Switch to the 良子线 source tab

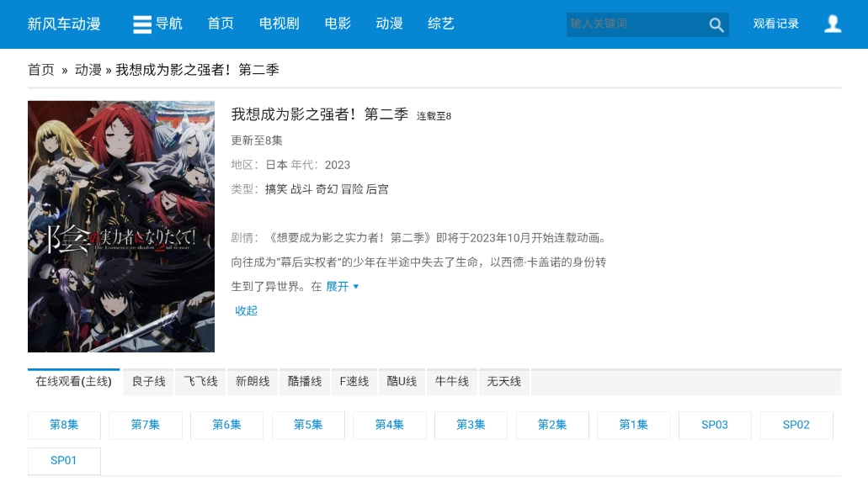[149, 382]
